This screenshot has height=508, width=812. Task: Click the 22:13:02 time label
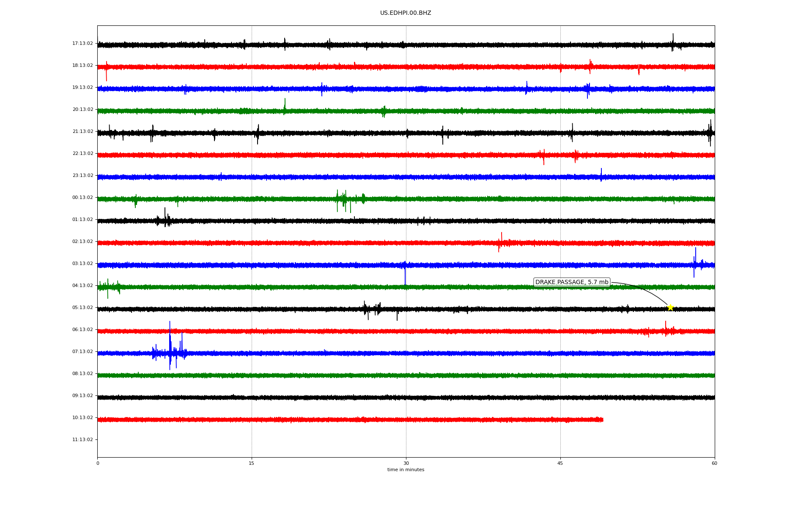[x=82, y=153]
